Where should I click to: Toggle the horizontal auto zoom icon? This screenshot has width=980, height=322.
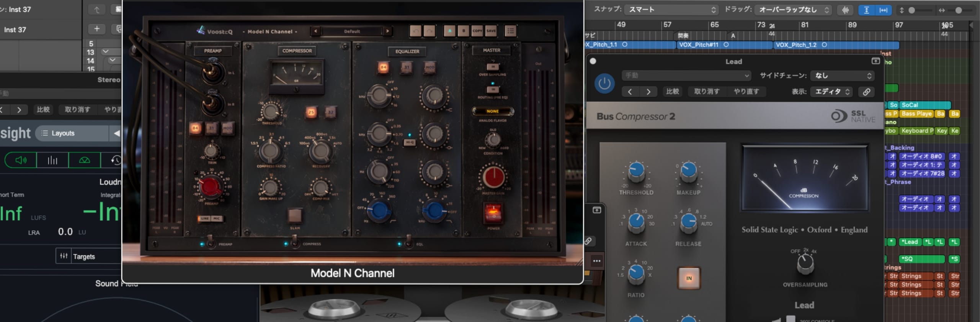click(884, 10)
